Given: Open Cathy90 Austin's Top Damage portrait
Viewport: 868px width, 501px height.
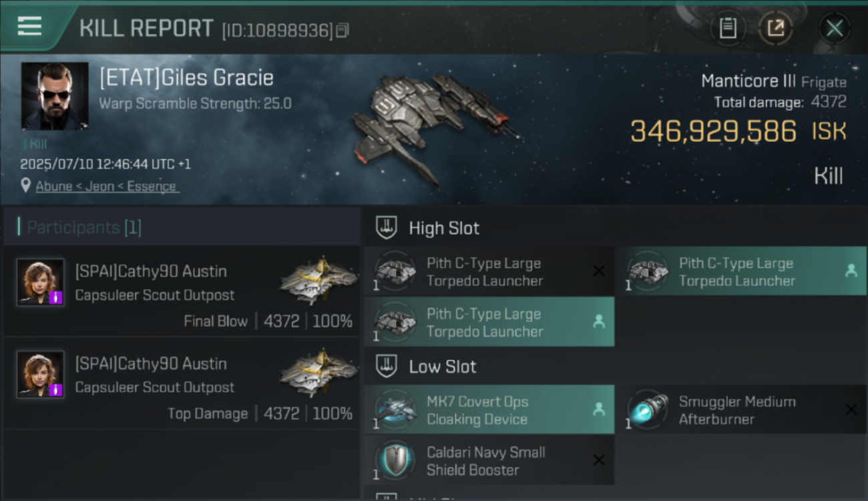Looking at the screenshot, I should [x=40, y=374].
